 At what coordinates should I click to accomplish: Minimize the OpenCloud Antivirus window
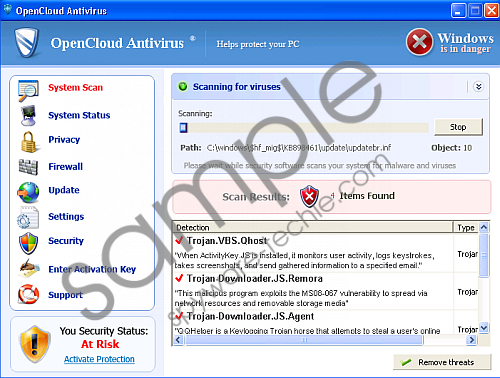[459, 11]
